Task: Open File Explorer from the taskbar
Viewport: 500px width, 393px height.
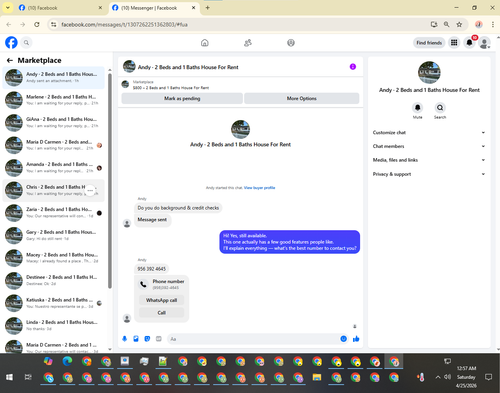Action: [x=317, y=377]
